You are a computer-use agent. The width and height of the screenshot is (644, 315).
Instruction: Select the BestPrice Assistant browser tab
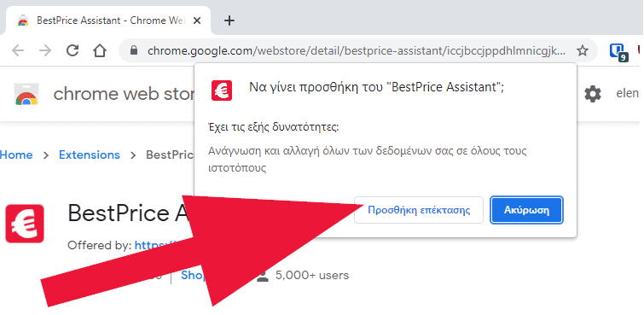(107, 20)
